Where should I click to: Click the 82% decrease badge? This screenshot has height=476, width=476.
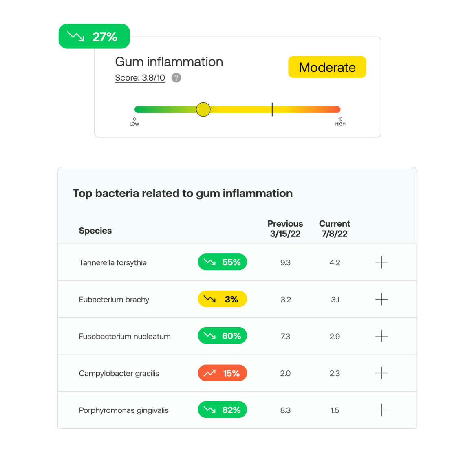[x=222, y=410]
